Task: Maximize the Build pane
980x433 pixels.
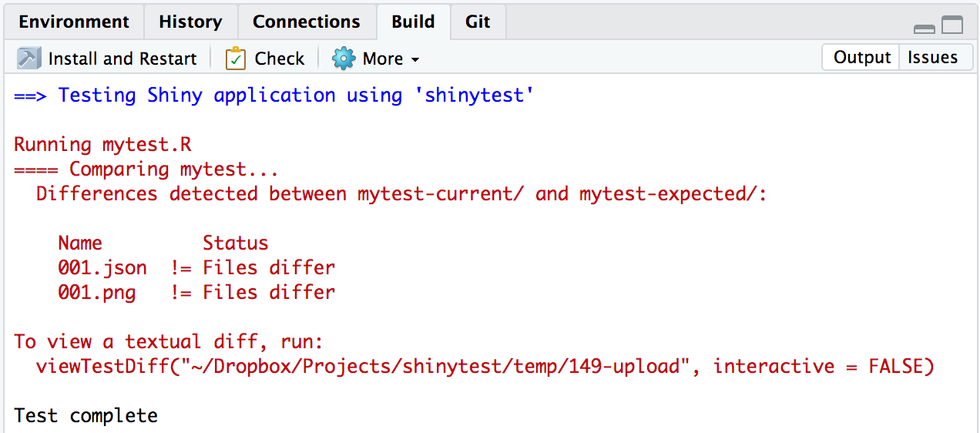Action: pyautogui.click(x=952, y=25)
